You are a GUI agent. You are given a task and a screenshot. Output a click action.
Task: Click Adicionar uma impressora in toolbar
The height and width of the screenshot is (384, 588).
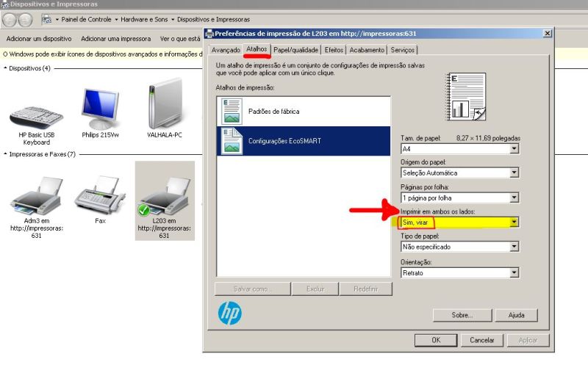(115, 39)
